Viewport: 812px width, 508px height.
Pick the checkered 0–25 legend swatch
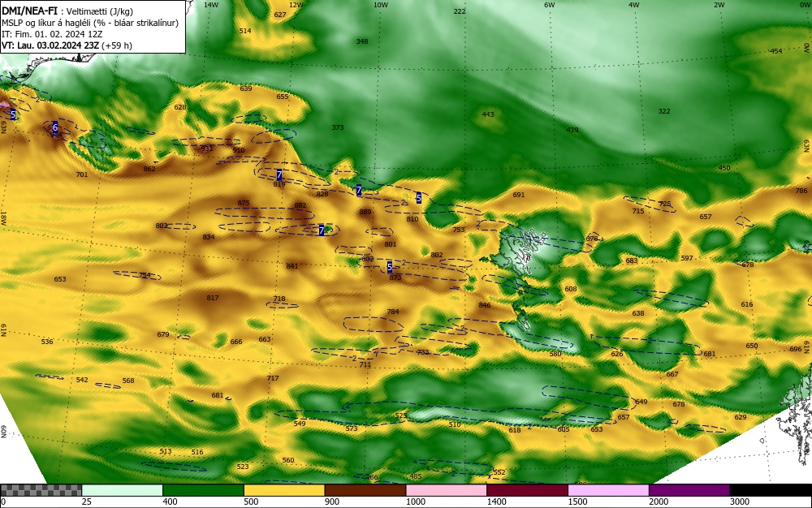(41, 490)
